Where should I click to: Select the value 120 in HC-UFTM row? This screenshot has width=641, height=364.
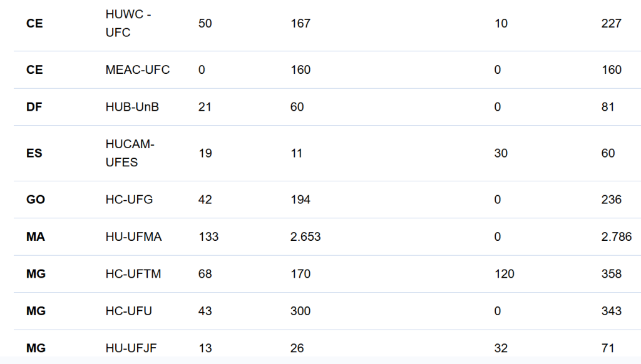pyautogui.click(x=504, y=274)
